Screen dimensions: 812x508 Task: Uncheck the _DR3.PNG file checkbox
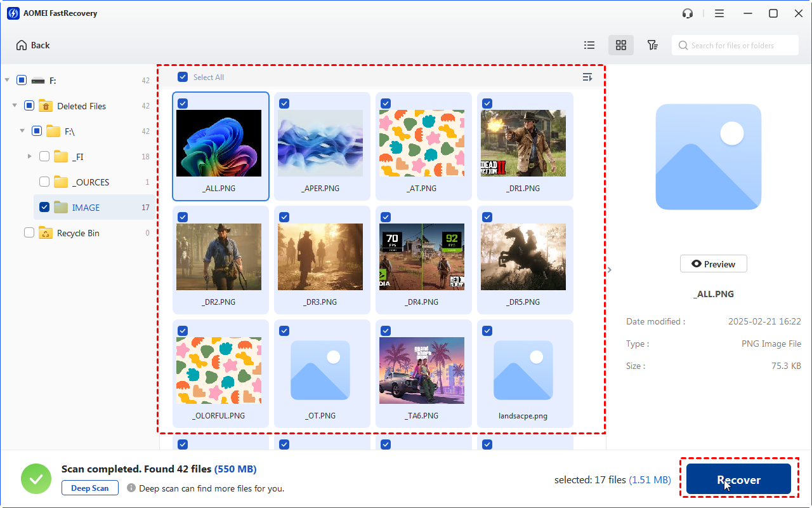284,217
